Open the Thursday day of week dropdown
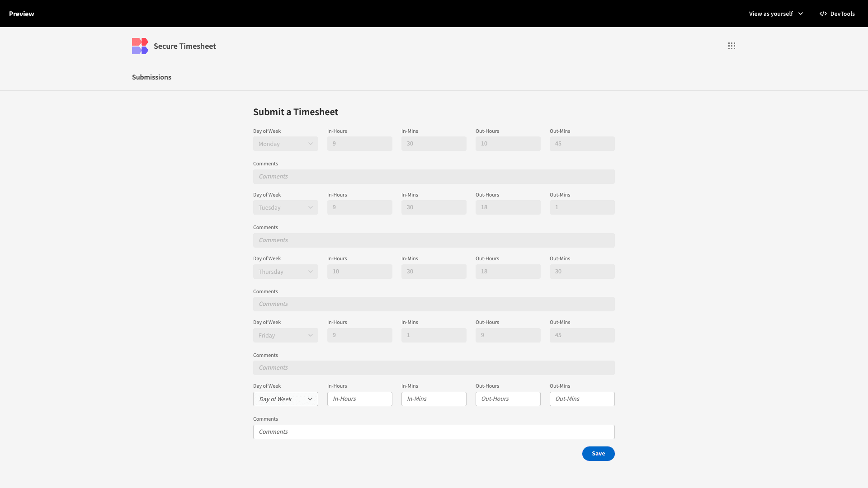 point(286,272)
